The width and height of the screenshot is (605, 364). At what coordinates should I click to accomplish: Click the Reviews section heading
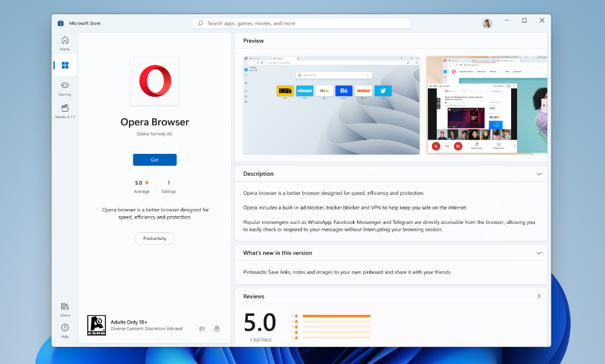254,296
